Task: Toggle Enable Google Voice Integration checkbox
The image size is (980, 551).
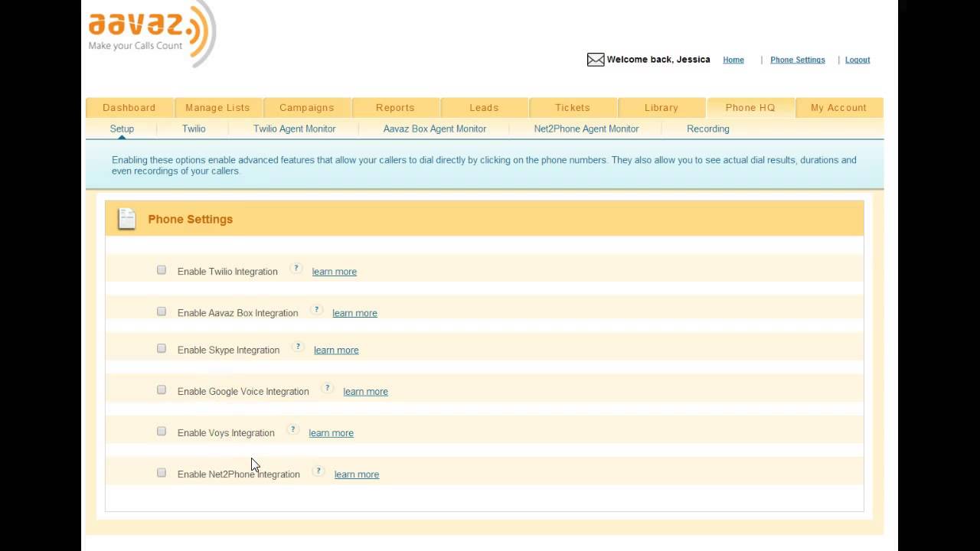Action: tap(162, 390)
